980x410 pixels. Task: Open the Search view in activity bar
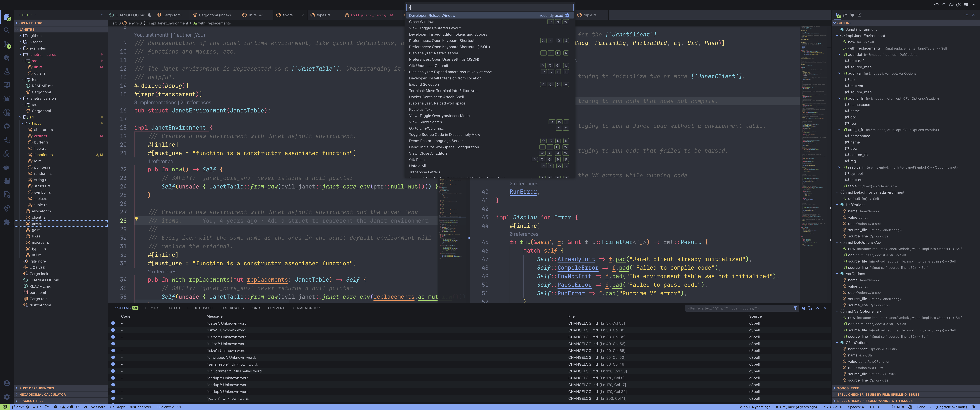click(6, 30)
